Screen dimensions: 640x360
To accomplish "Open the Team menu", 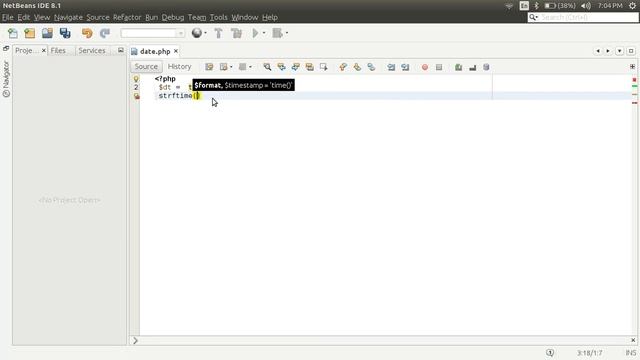I will click(x=197, y=17).
